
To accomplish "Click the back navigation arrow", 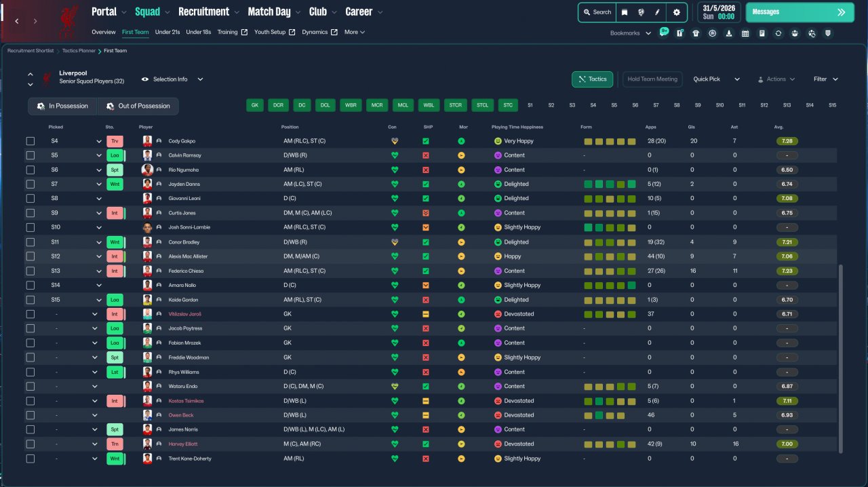I will pos(17,21).
